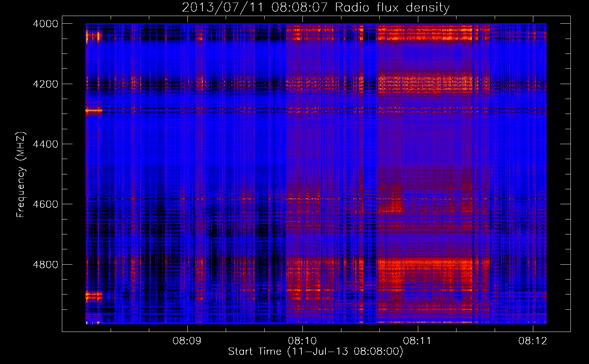This screenshot has height=364, width=589.
Task: Click the 'Frequency (MHZ)' axis title
Action: click(x=21, y=174)
